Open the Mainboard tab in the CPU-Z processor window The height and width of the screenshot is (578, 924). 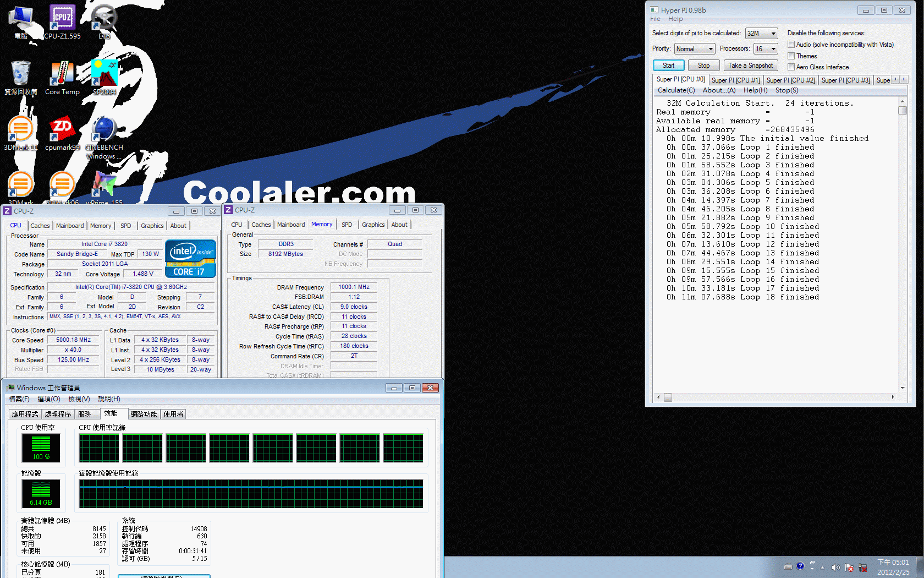pos(70,226)
